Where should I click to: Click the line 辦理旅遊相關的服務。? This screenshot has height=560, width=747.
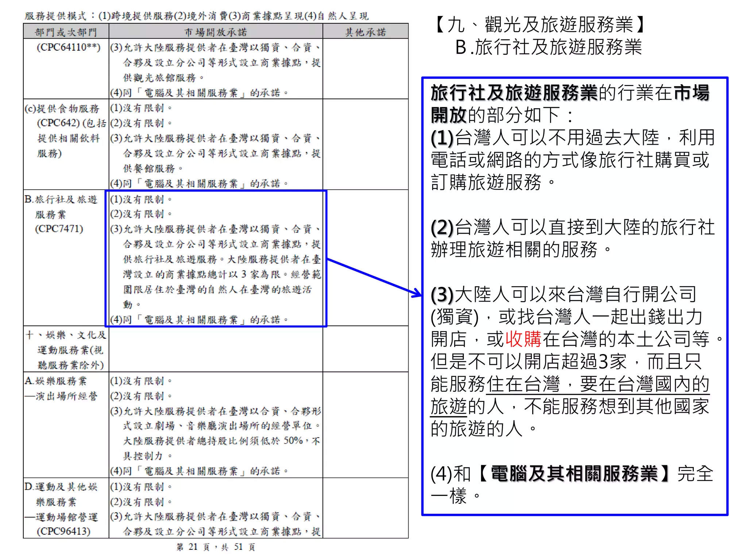click(x=521, y=250)
